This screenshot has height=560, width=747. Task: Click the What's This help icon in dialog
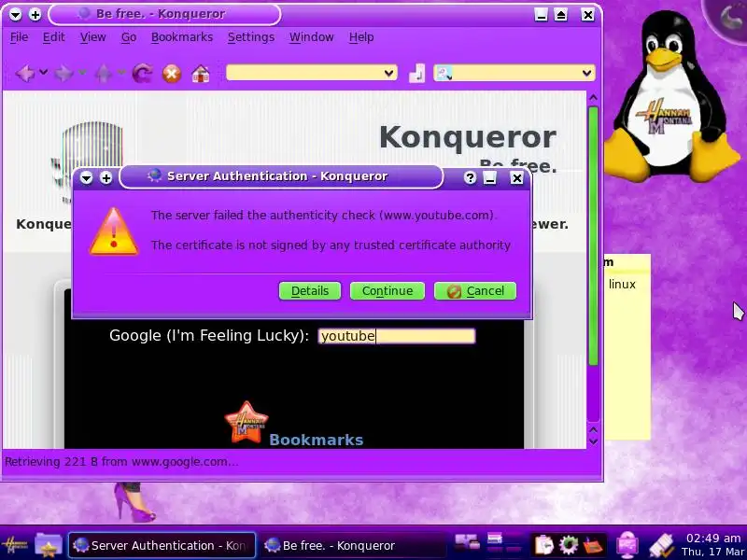[x=470, y=177]
